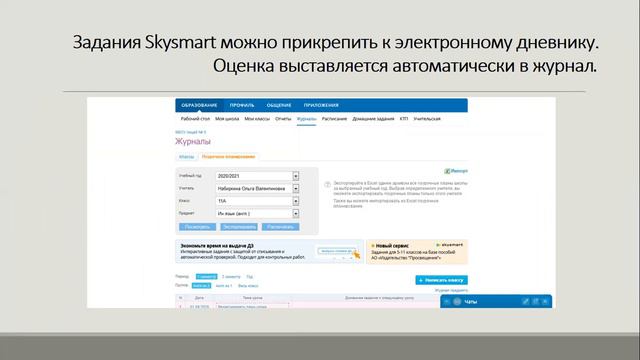Click the school name breadcrumb link

[x=191, y=132]
